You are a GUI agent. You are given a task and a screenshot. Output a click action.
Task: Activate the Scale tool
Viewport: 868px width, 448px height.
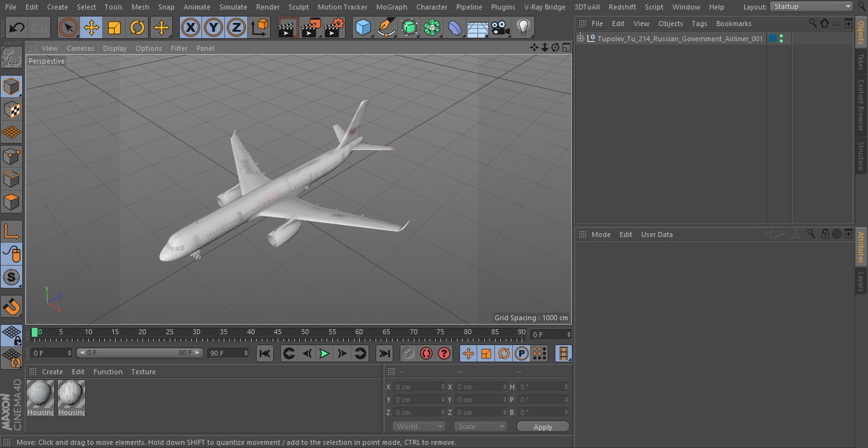click(114, 27)
